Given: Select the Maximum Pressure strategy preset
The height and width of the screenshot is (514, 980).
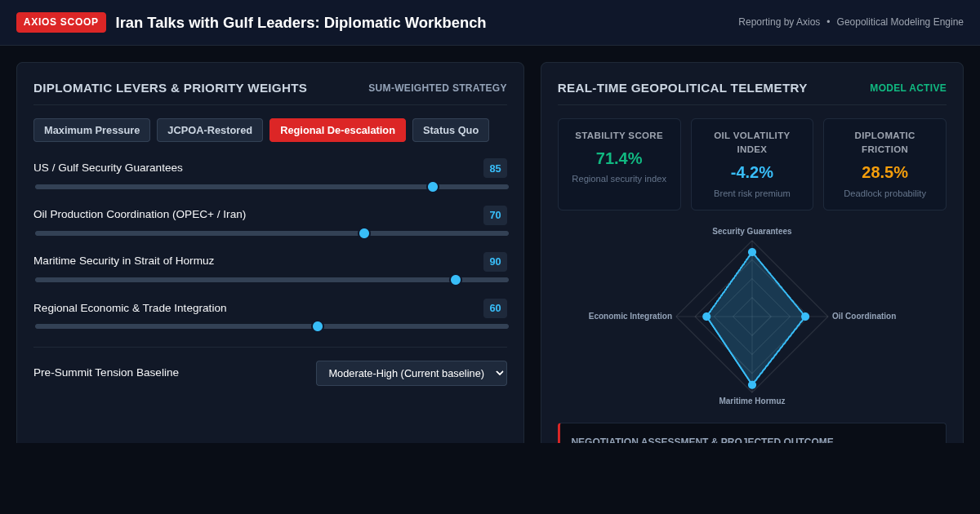Looking at the screenshot, I should (x=91, y=131).
